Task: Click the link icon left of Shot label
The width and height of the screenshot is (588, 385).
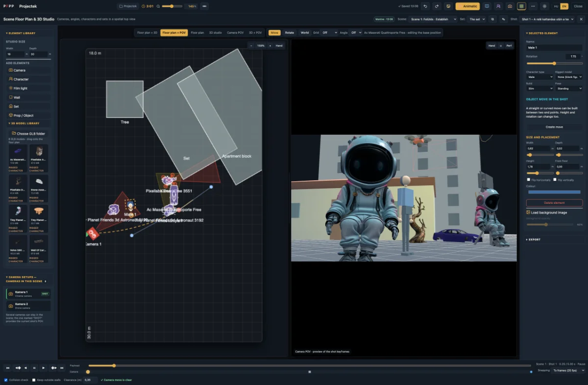Action: (x=503, y=19)
